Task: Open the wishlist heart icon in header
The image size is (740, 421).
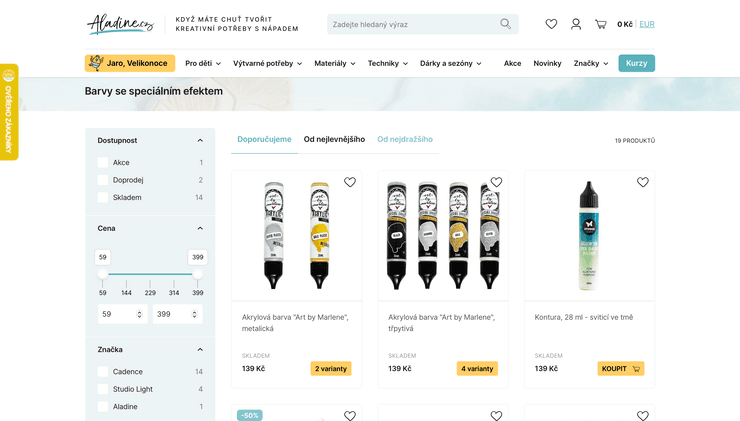Action: (551, 24)
